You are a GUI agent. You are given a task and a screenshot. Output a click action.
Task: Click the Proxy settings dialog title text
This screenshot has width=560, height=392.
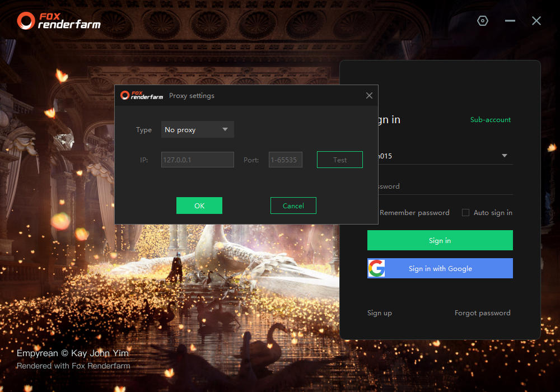coord(192,96)
